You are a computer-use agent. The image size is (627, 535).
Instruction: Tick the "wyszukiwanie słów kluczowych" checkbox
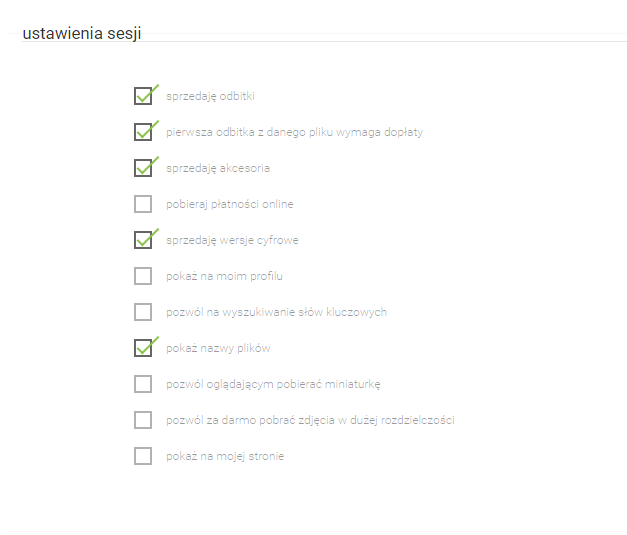pos(143,312)
